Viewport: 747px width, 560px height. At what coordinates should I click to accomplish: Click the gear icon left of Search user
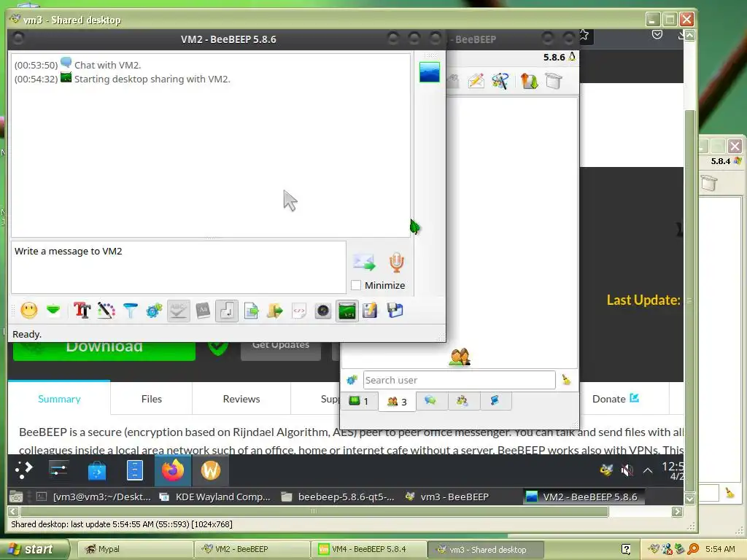click(352, 380)
